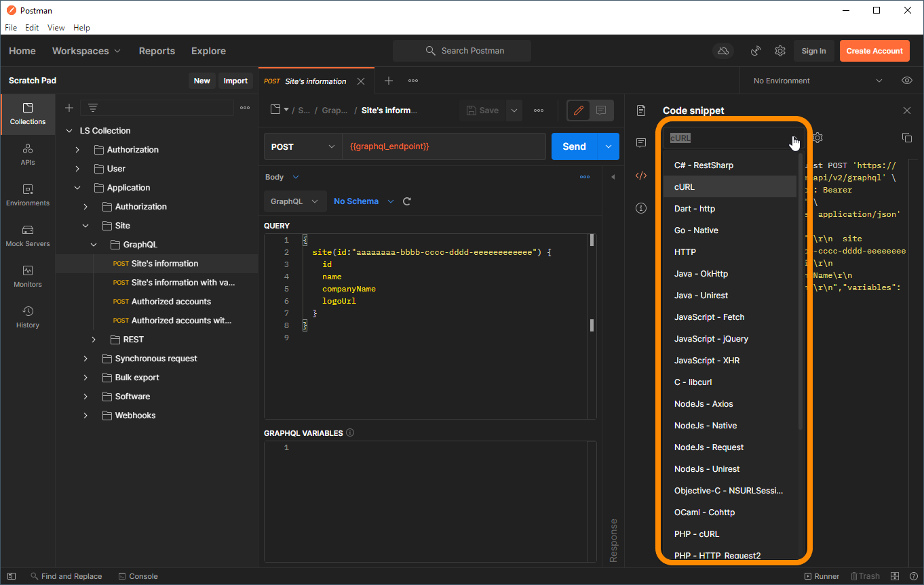Open the No Environment dropdown
The image size is (924, 585).
(818, 81)
